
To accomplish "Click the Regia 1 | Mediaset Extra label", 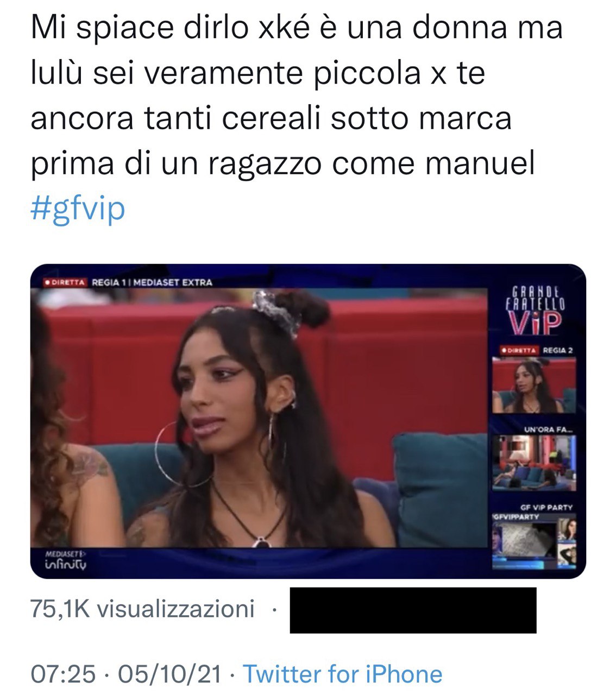I will 152,282.
